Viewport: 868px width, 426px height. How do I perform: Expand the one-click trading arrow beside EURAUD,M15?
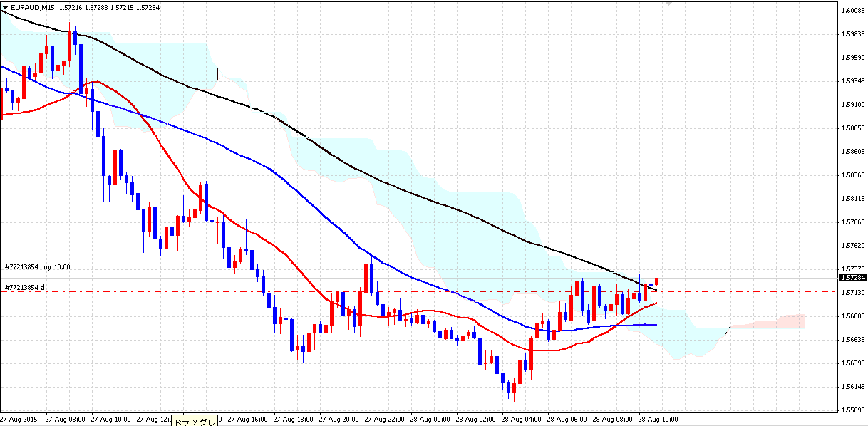[x=4, y=6]
